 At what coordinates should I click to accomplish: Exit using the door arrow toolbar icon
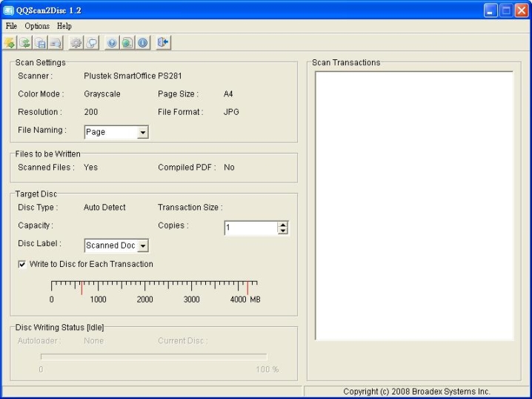163,43
